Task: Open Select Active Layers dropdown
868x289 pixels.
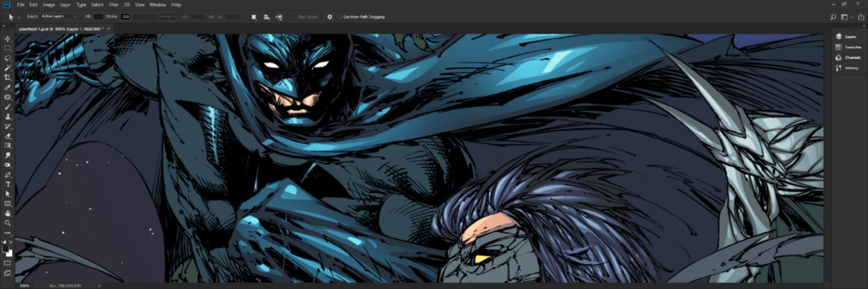Action: (59, 16)
